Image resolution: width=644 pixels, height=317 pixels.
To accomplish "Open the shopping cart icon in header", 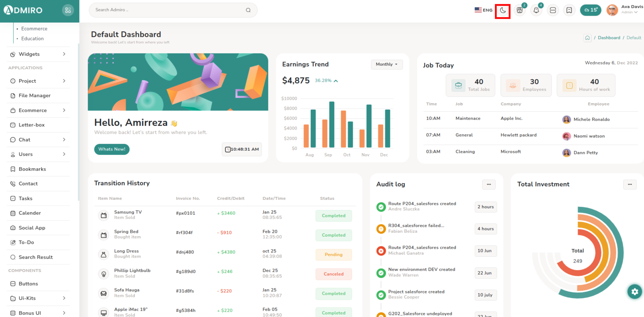I will [520, 10].
